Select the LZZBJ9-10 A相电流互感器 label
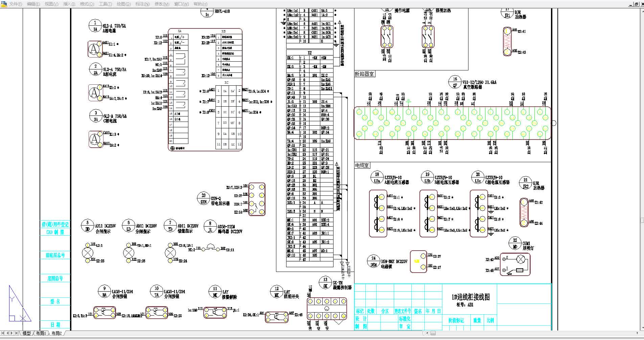The width and height of the screenshot is (644, 340). pos(396,180)
